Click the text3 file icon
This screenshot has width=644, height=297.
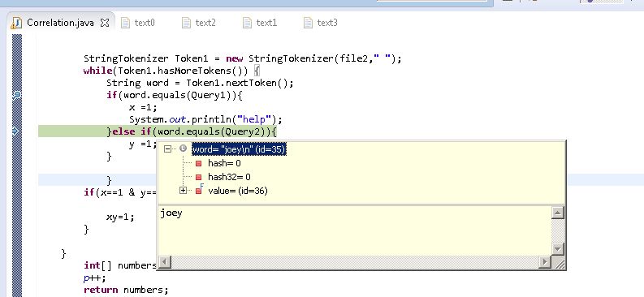click(308, 23)
